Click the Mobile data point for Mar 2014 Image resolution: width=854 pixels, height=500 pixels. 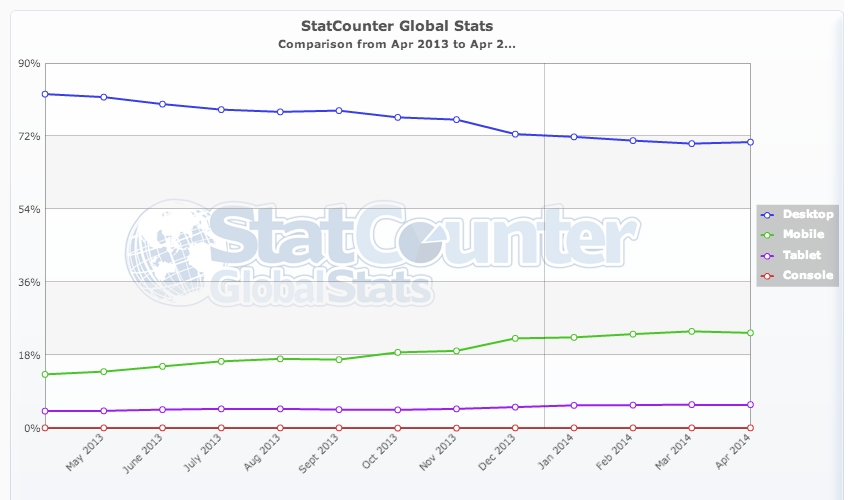691,331
